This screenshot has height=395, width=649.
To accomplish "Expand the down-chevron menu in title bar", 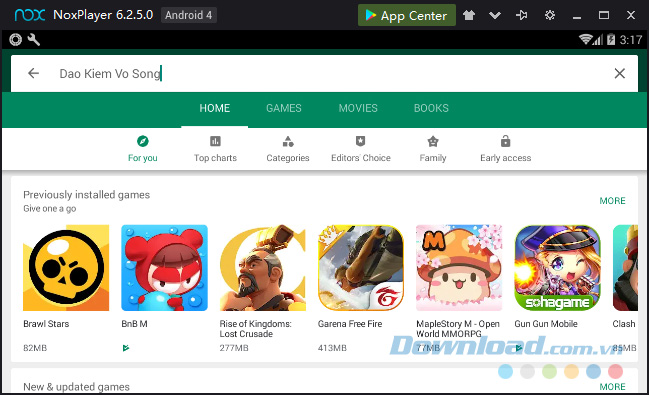I will click(x=495, y=16).
